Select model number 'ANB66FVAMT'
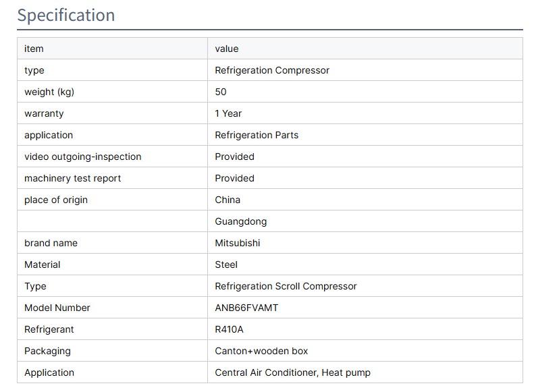The width and height of the screenshot is (534, 392). [x=246, y=308]
